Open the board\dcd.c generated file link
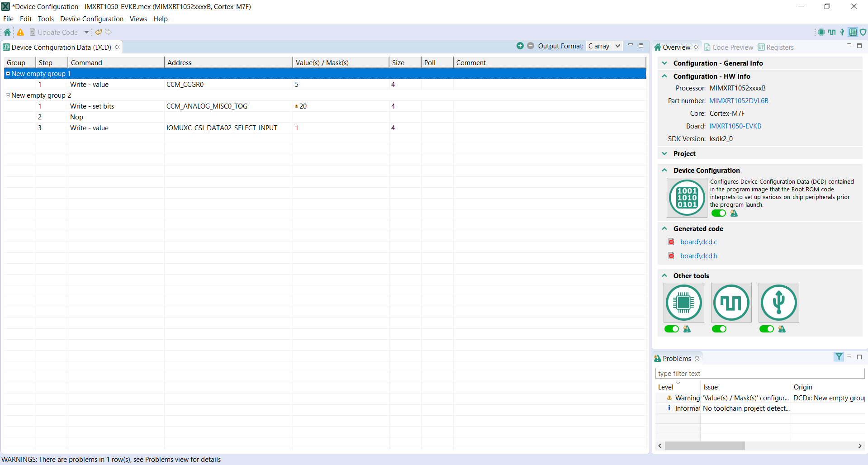This screenshot has height=465, width=868. point(698,242)
